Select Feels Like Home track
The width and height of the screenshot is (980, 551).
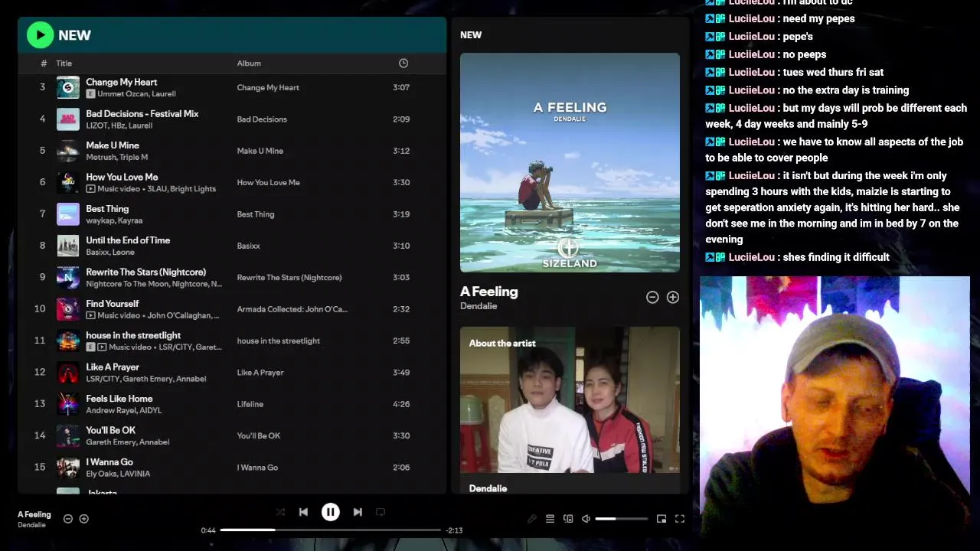coord(119,399)
